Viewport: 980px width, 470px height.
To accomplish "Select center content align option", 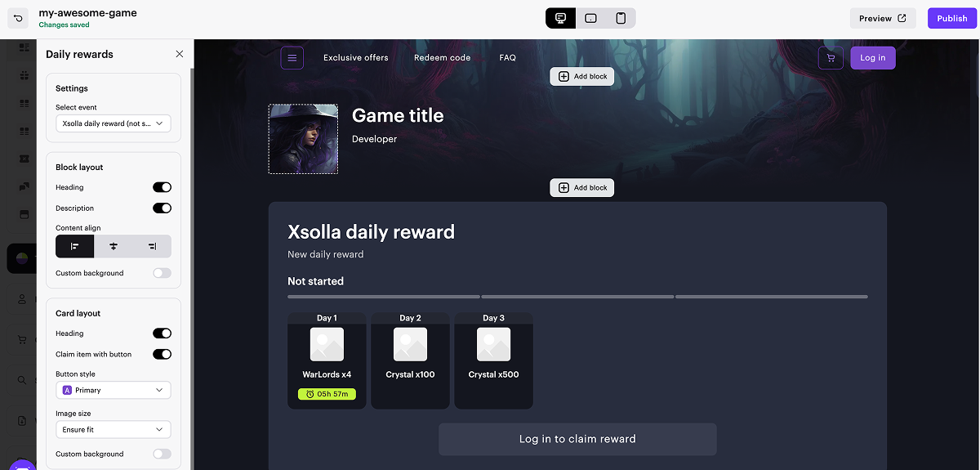I will (114, 246).
